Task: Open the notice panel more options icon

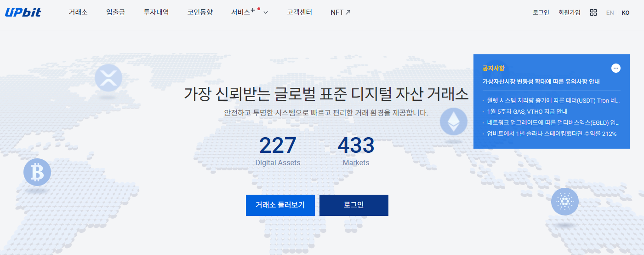Action: tap(616, 68)
